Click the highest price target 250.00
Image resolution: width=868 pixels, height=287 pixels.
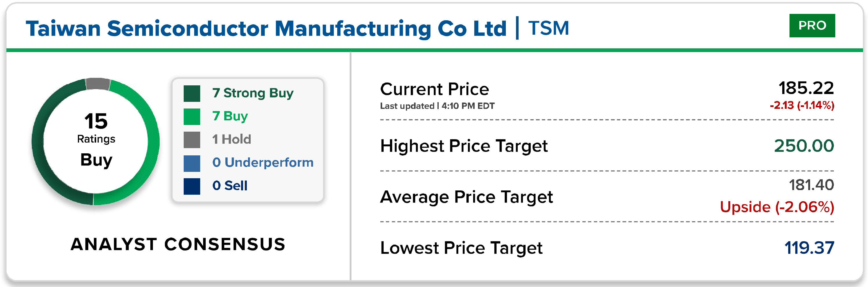(804, 146)
